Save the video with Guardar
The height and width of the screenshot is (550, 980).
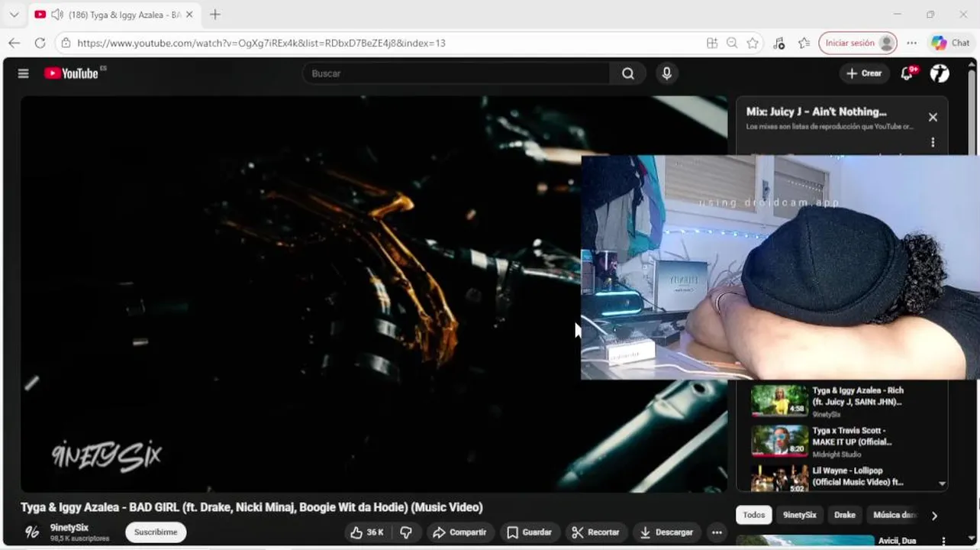click(530, 532)
